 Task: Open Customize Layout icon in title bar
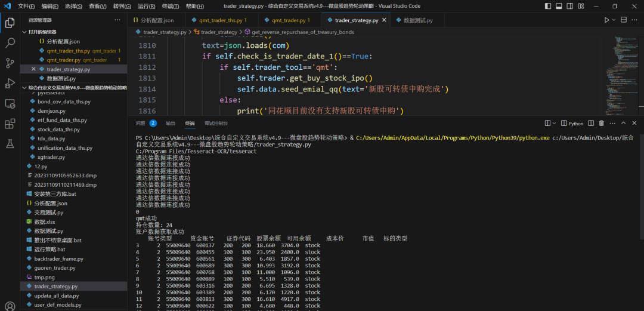(x=581, y=6)
